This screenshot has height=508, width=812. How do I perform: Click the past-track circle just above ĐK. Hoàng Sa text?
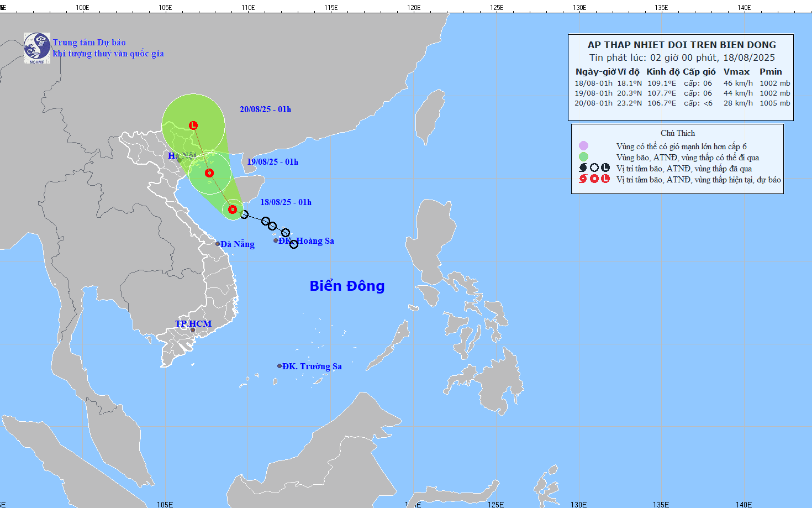pyautogui.click(x=286, y=233)
